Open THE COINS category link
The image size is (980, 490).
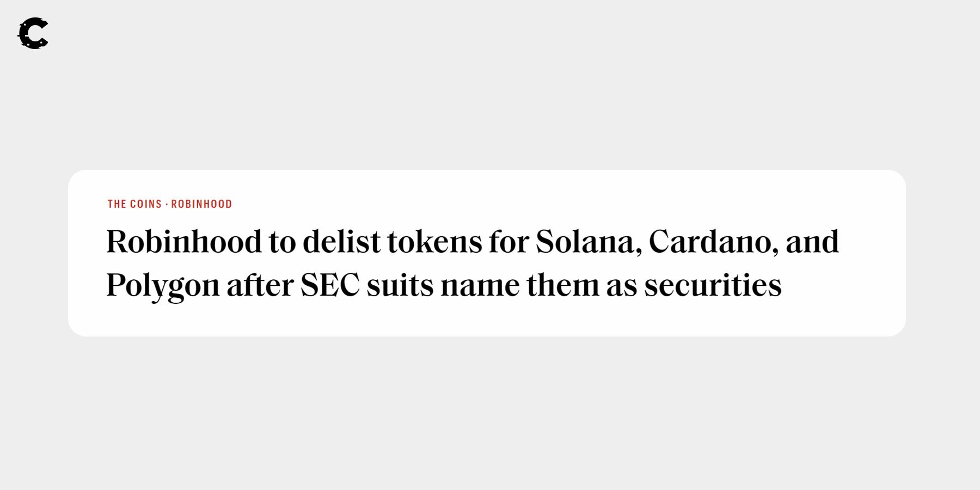point(134,204)
